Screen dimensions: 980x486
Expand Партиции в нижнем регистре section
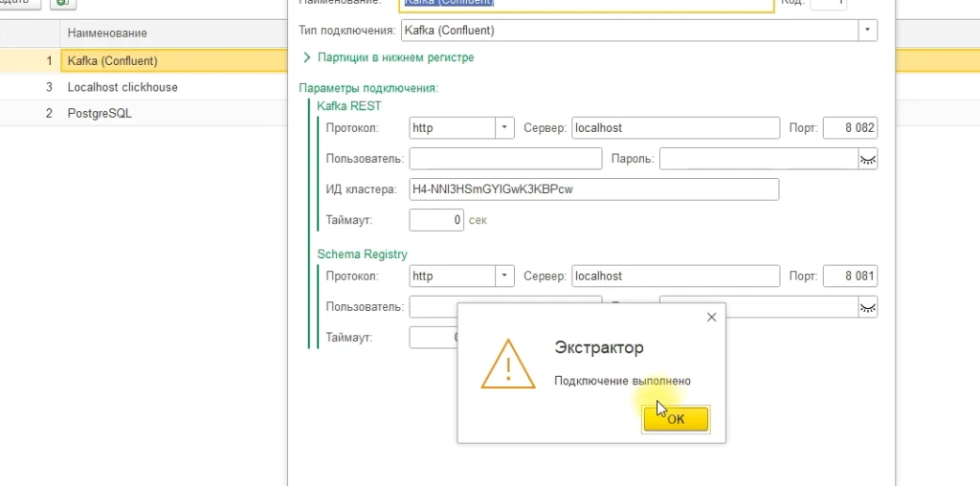click(x=307, y=57)
